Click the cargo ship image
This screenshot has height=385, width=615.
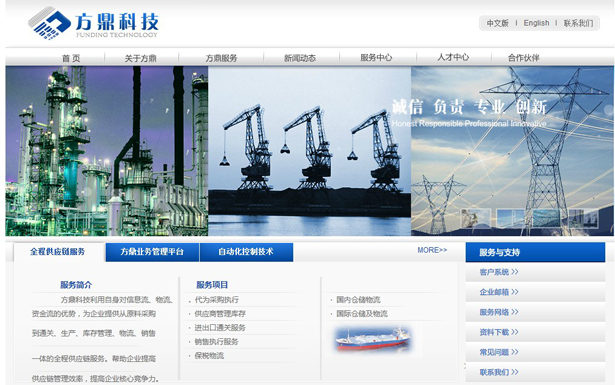coord(373,338)
